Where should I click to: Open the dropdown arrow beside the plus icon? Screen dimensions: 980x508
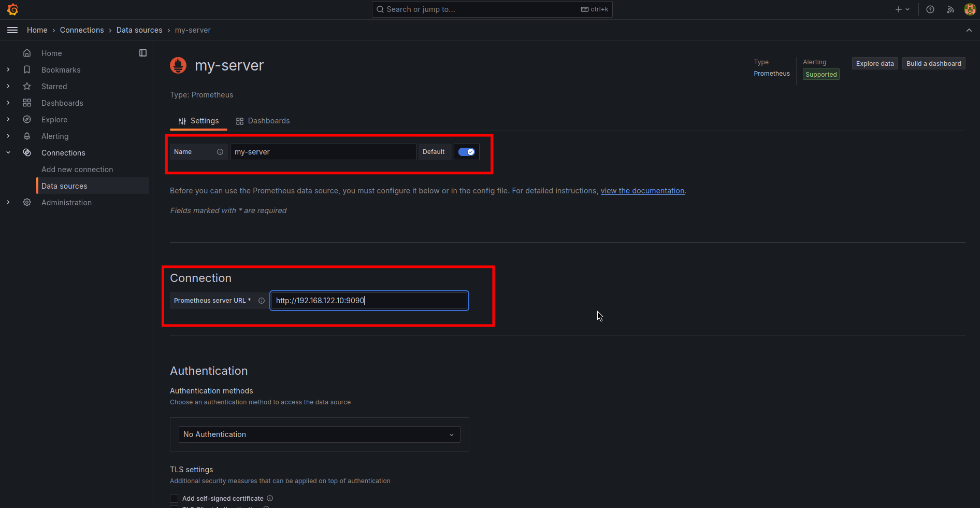click(907, 9)
